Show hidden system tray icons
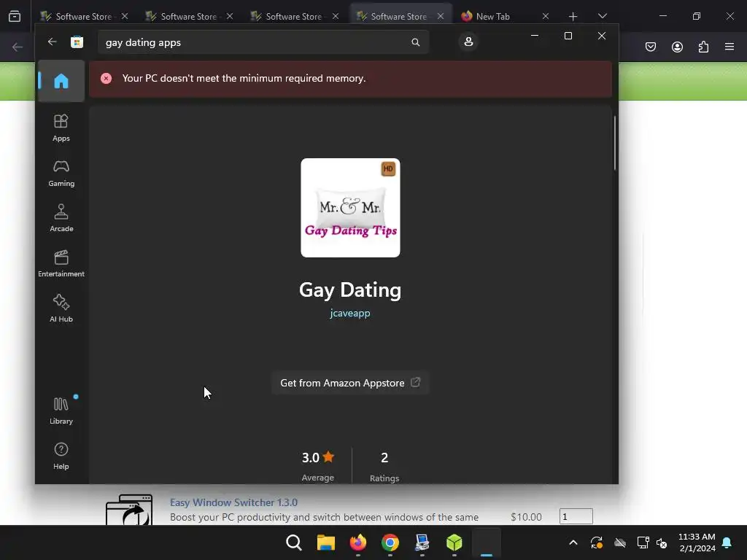This screenshot has height=560, width=747. pos(573,542)
